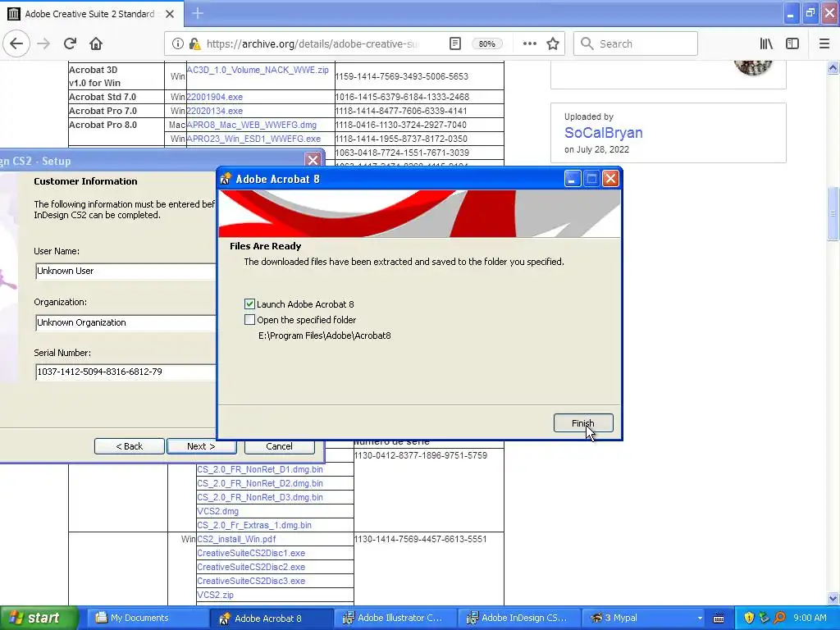Open CS_2.0_Fr_Extras_1.dmg.bin link

click(x=254, y=525)
